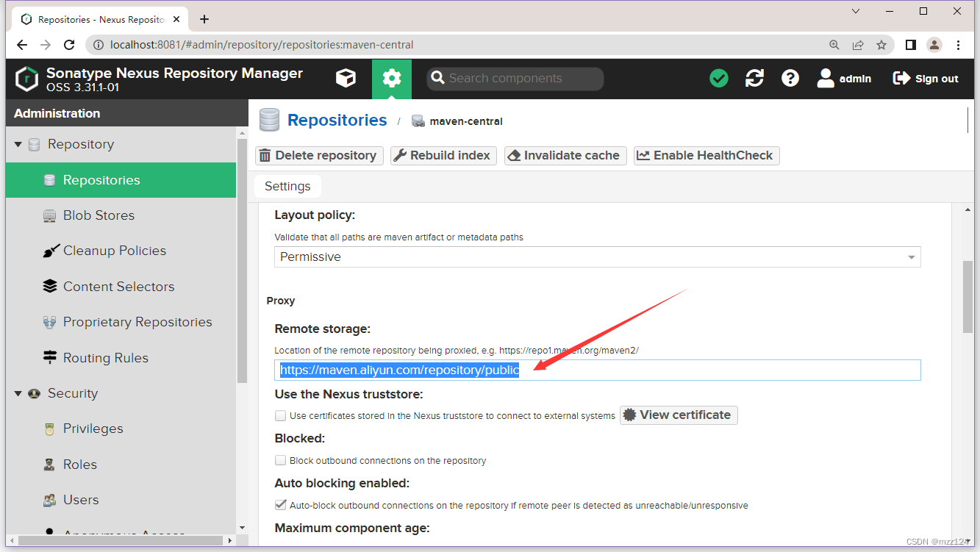
Task: Click Rebuild index button
Action: (x=443, y=156)
